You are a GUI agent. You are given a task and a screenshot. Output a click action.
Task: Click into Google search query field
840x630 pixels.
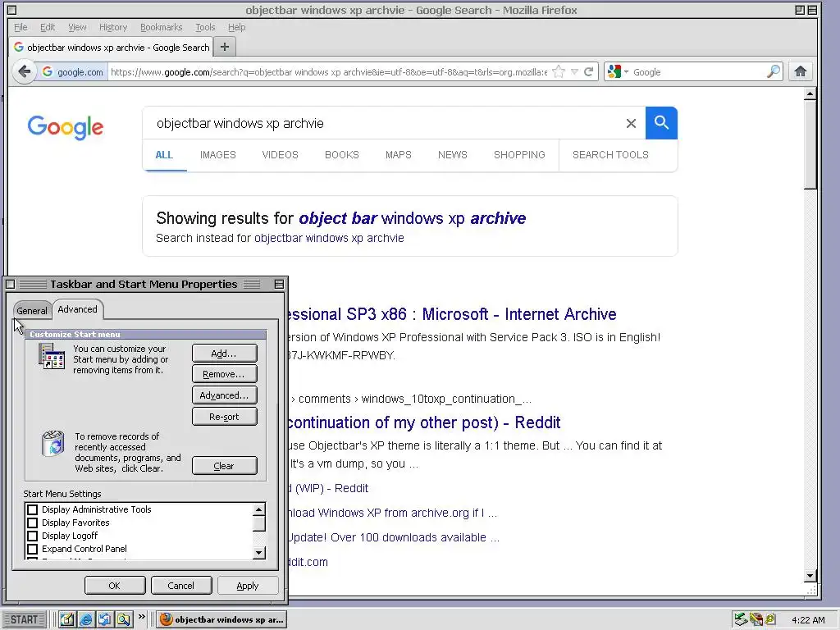point(386,123)
